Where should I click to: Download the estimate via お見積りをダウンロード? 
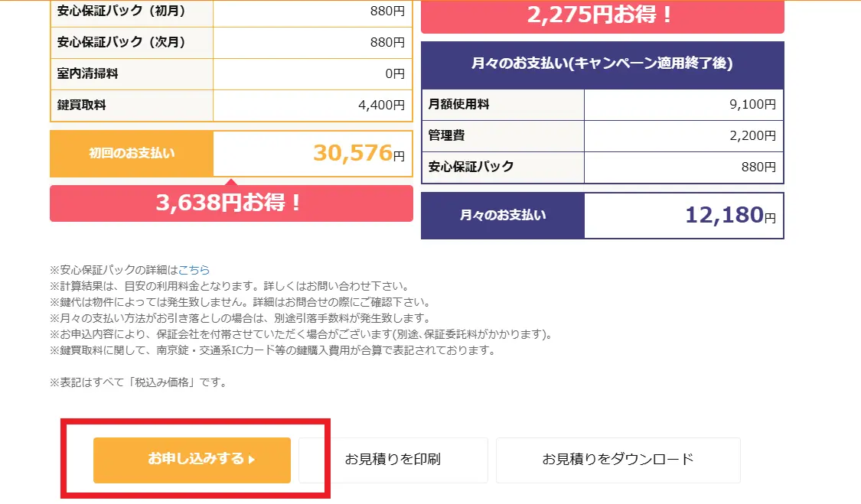click(x=618, y=460)
